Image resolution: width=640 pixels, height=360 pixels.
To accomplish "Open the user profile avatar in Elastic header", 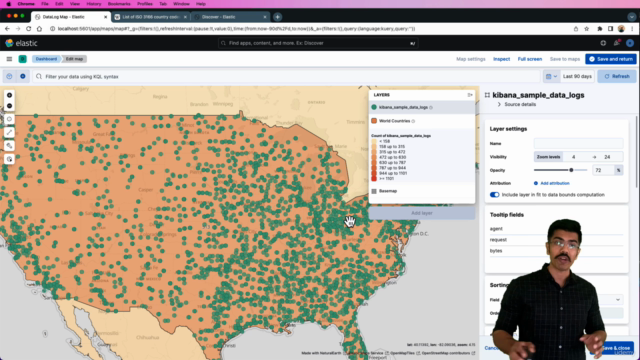I will point(630,43).
